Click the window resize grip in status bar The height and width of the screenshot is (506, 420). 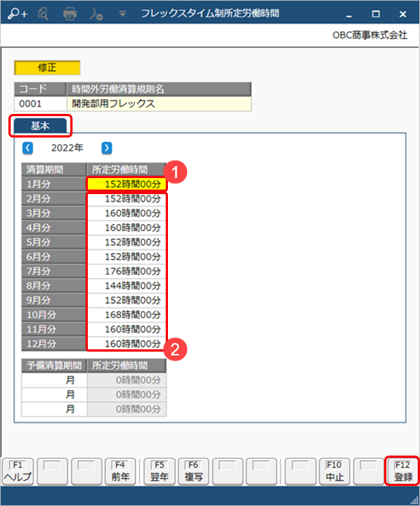click(415, 501)
